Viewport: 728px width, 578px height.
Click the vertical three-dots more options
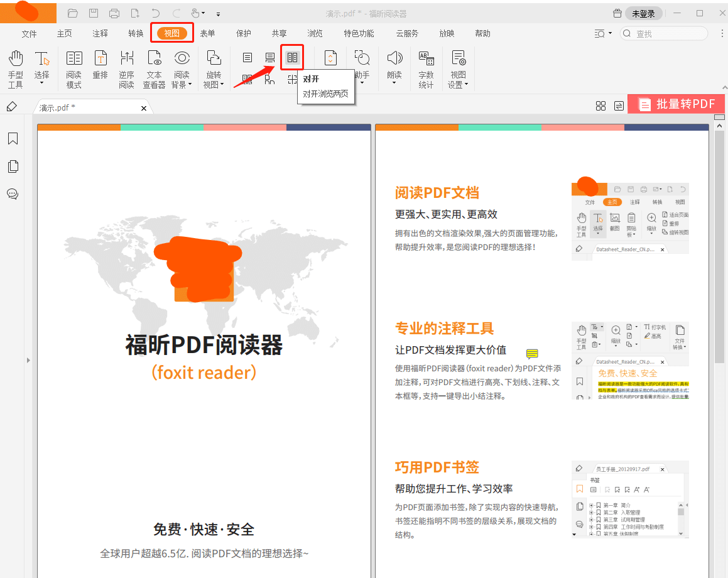coord(722,33)
